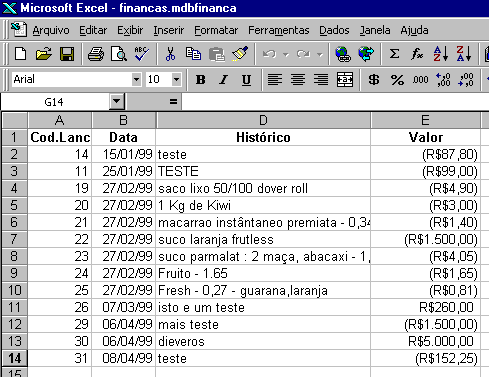Sort ascending A to Z
This screenshot has height=377, width=489.
[440, 54]
